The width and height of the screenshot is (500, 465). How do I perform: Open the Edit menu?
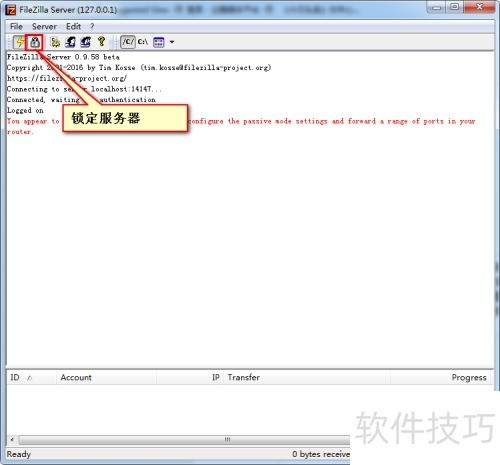pos(73,26)
